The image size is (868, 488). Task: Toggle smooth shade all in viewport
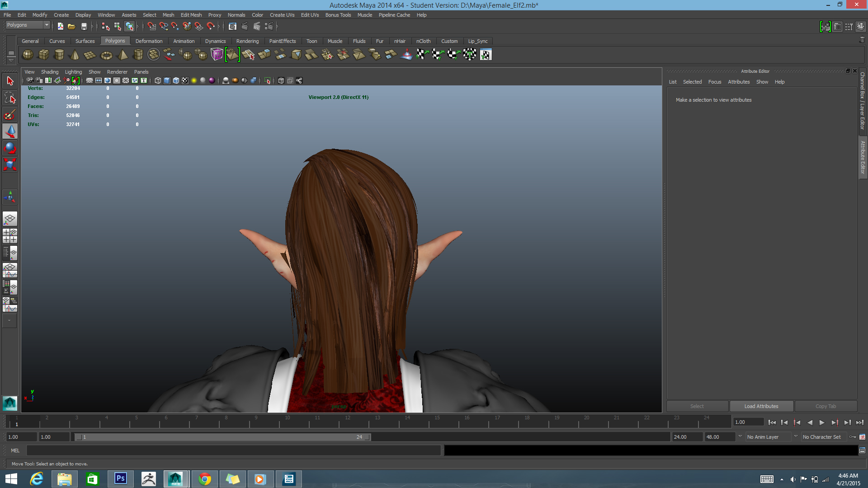(x=167, y=80)
